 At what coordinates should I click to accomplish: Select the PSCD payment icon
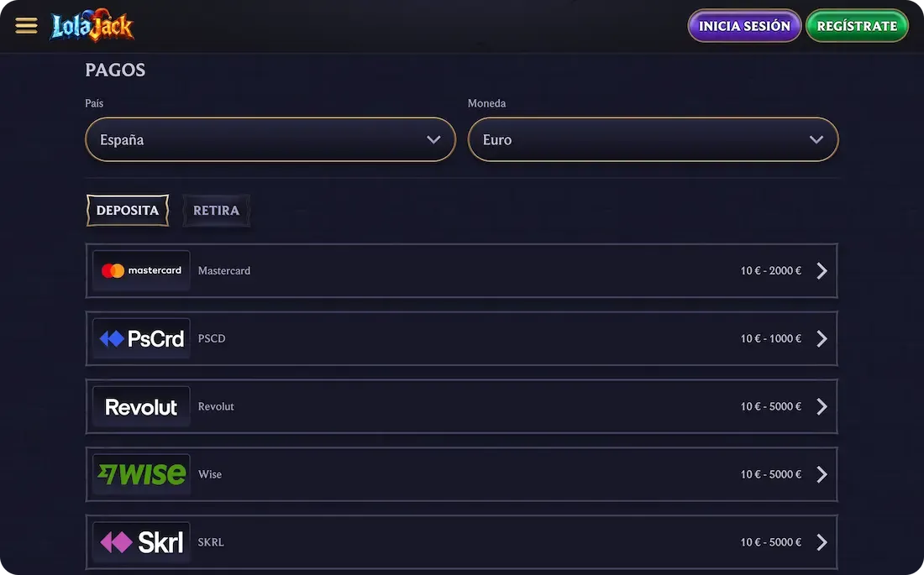coord(140,338)
